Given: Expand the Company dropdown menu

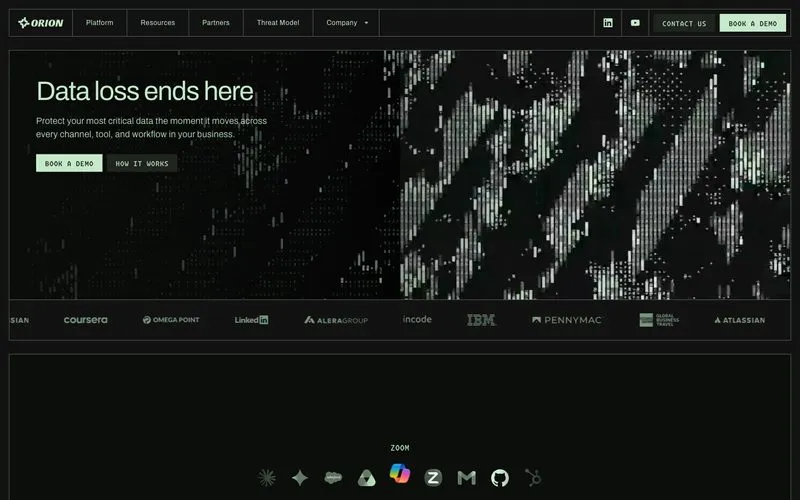Looking at the screenshot, I should pos(346,23).
